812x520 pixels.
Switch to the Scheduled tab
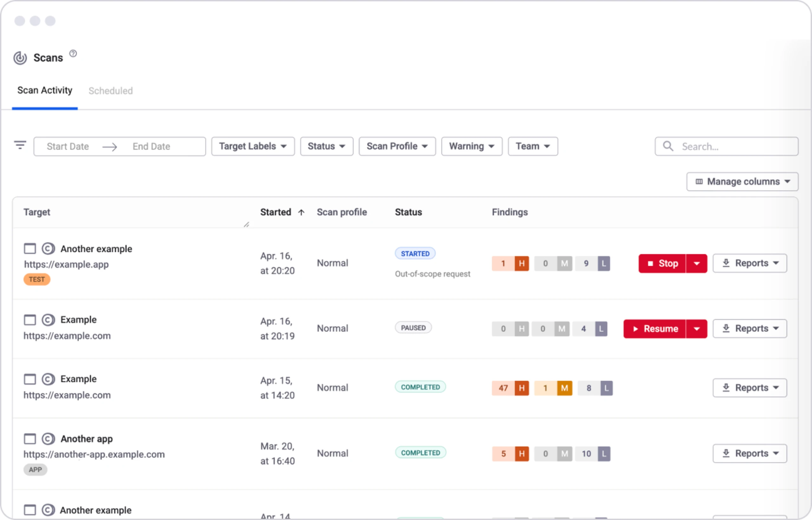pos(111,91)
